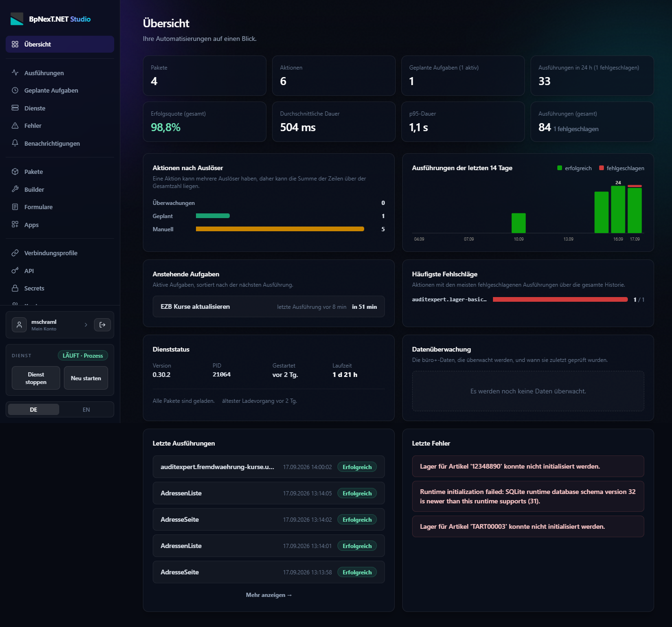
Task: Click the Lager für Artikel 'TART00003' error
Action: [x=528, y=526]
